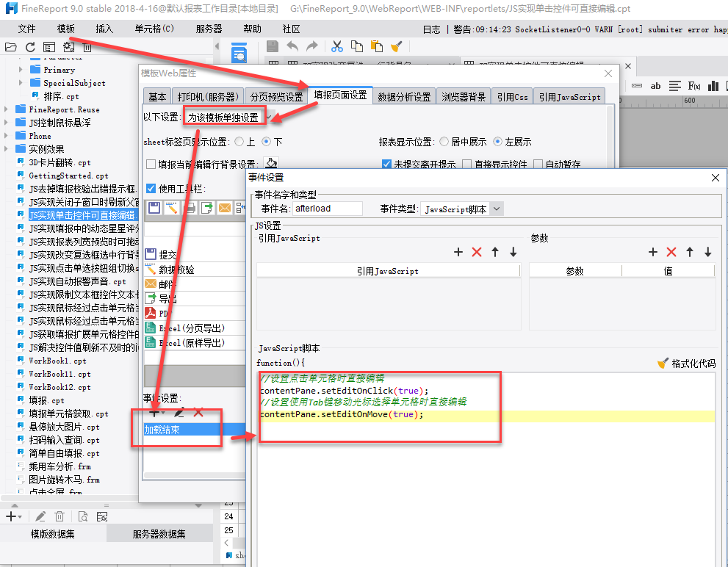Expand the Primary folder
Viewport: 728px width, 567px height.
(21, 70)
